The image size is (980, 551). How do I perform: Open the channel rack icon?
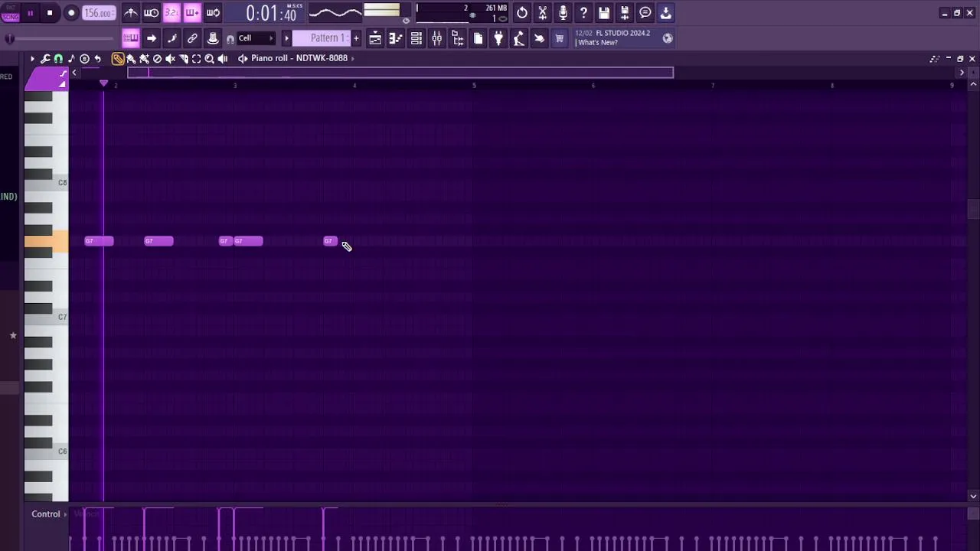(416, 38)
